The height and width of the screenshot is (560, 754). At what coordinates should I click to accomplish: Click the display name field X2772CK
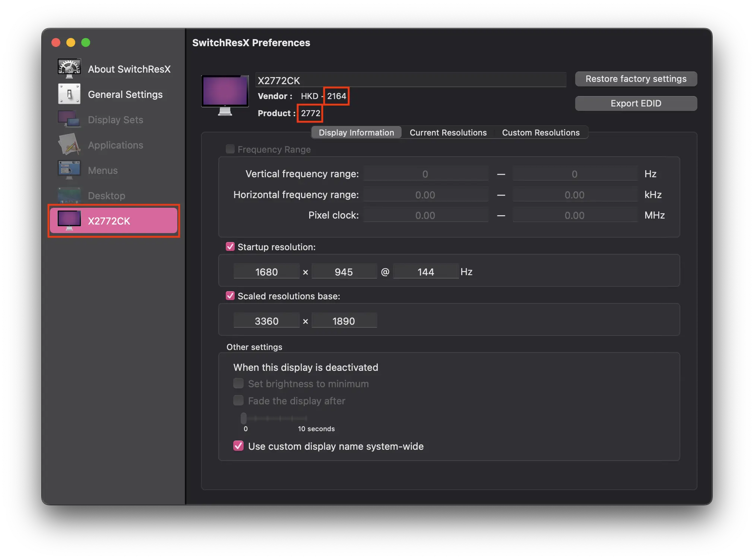point(410,80)
